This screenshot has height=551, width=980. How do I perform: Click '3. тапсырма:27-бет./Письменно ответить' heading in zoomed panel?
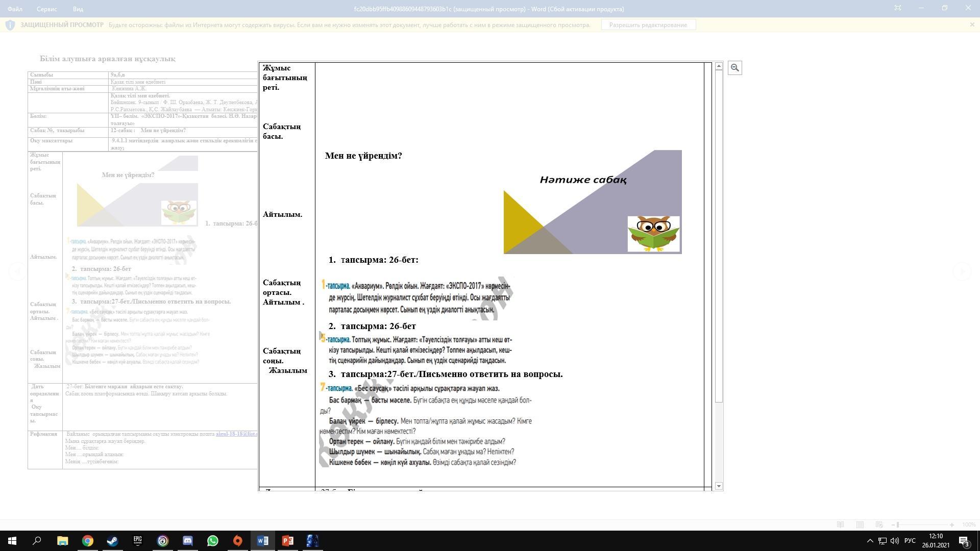pos(446,374)
